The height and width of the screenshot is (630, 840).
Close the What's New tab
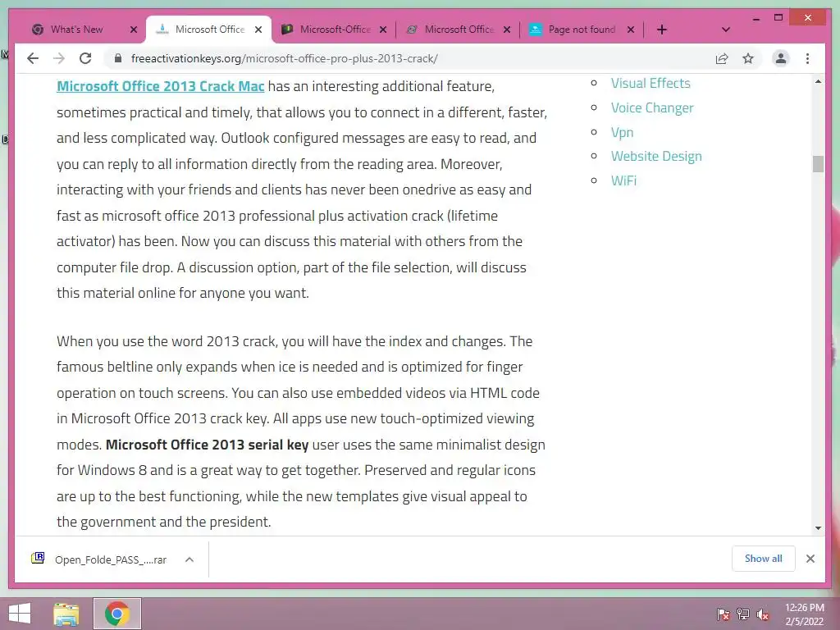[x=134, y=30]
